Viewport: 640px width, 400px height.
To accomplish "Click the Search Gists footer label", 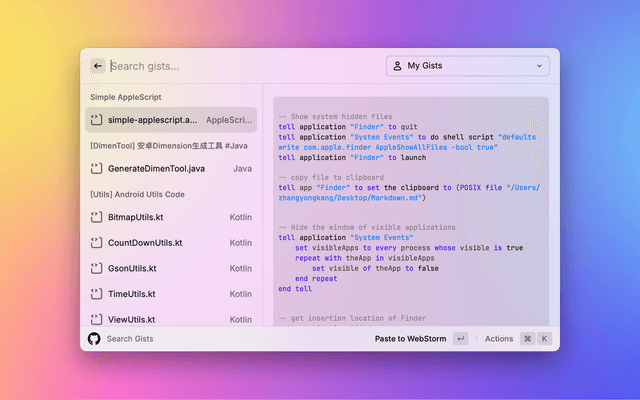I will [130, 339].
